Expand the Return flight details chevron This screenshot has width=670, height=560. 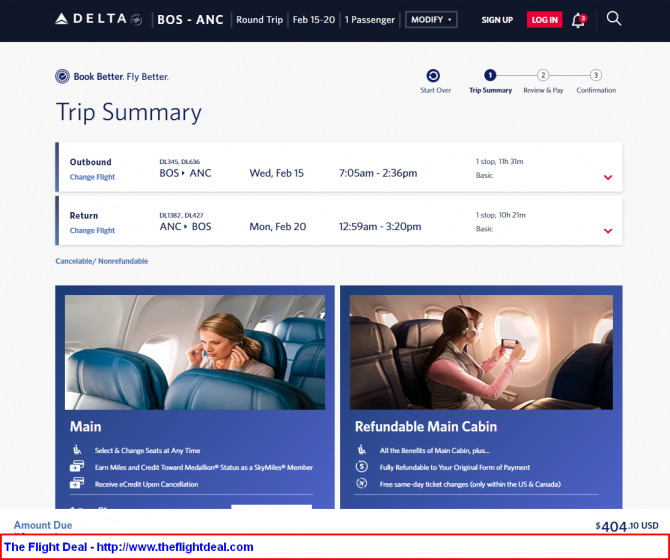point(608,231)
